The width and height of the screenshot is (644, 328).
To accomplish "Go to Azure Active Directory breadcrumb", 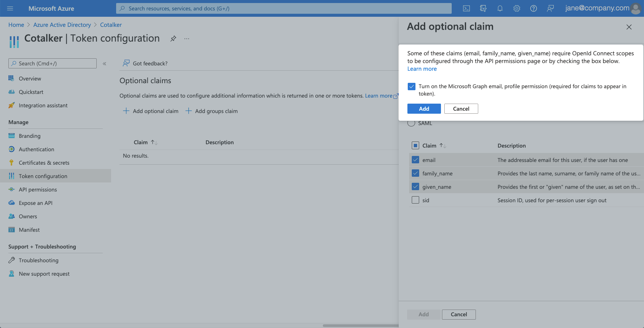I will tap(62, 25).
